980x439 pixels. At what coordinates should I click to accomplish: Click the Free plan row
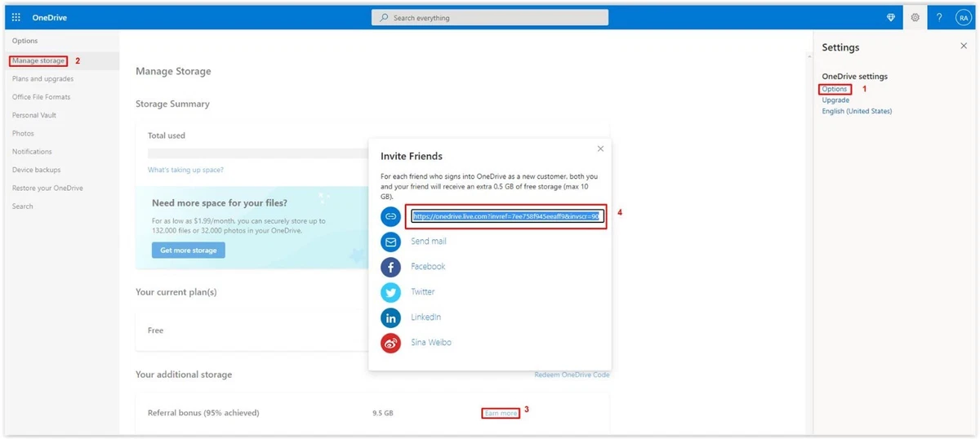pyautogui.click(x=252, y=330)
